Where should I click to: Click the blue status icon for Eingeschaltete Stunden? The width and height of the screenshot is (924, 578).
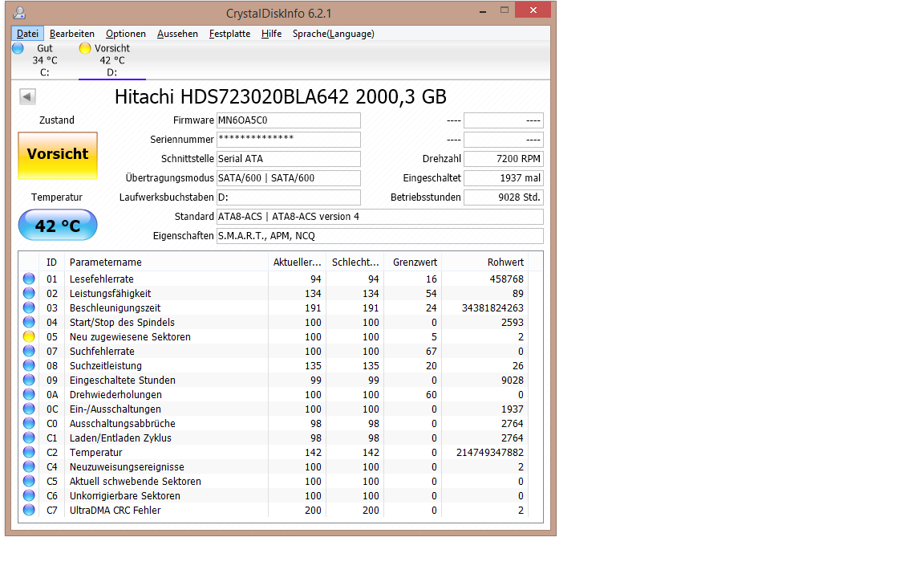29,380
